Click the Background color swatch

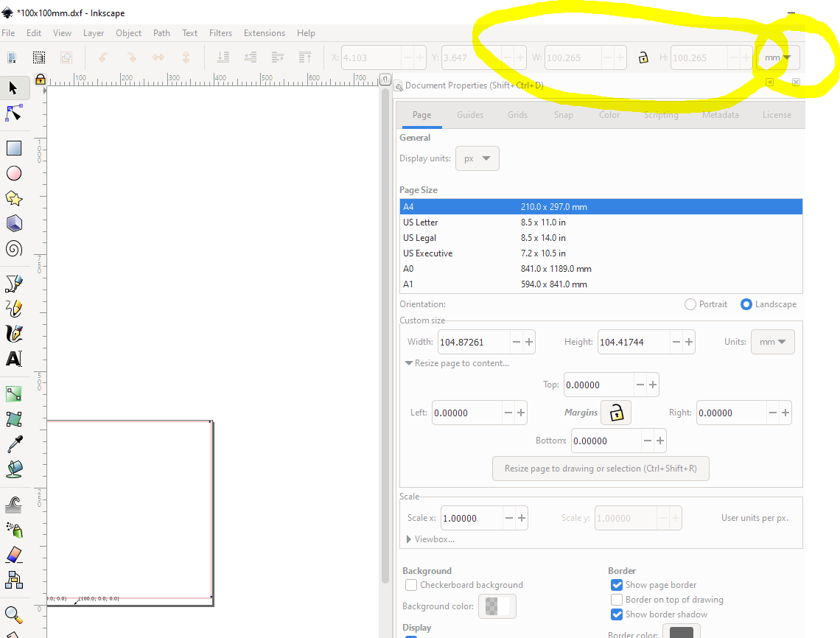pyautogui.click(x=497, y=606)
